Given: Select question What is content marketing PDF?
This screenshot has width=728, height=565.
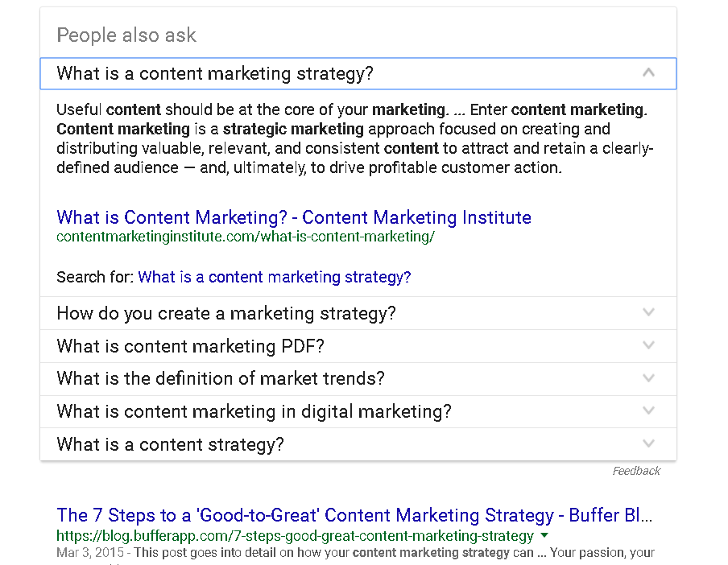Looking at the screenshot, I should [x=190, y=347].
